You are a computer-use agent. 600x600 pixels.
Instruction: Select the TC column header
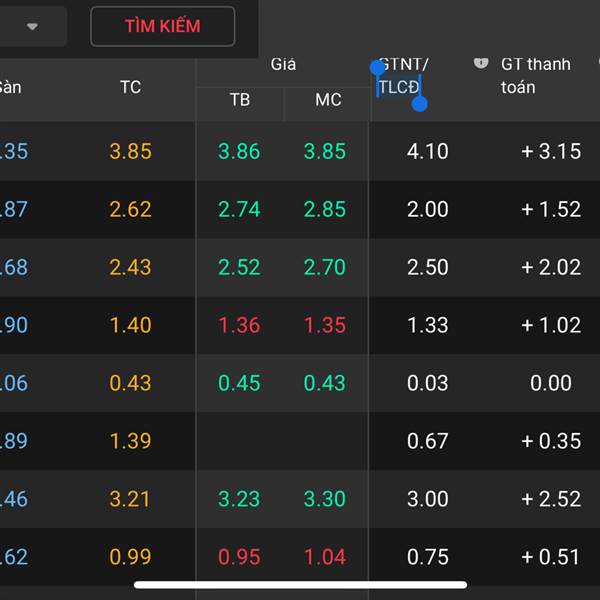pyautogui.click(x=130, y=87)
